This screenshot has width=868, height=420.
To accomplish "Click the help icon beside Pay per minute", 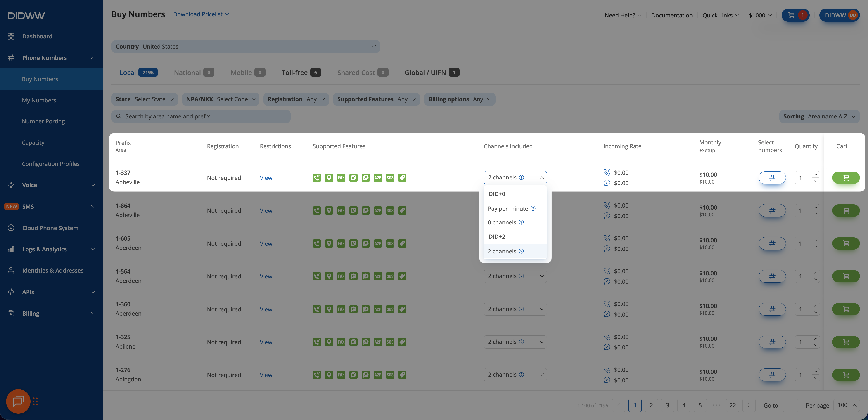I will [x=533, y=208].
